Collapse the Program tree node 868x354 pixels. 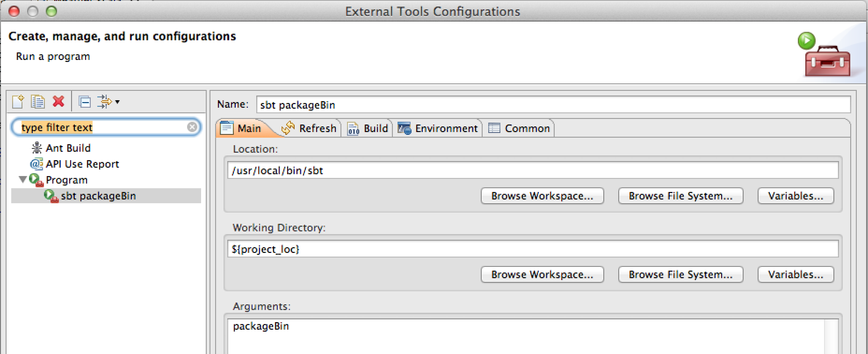click(22, 179)
